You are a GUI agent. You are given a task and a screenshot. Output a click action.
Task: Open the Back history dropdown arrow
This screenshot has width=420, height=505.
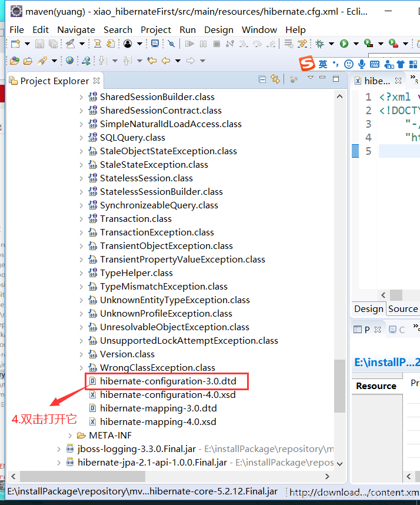178,61
